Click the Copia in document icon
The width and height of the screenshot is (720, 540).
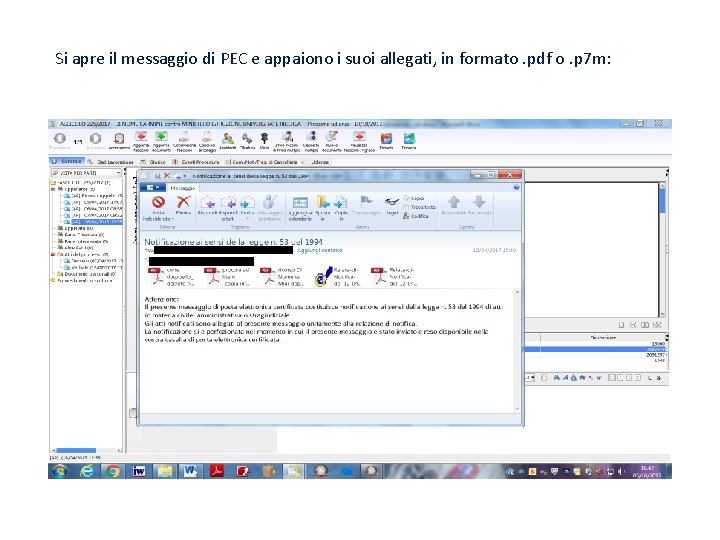tap(341, 202)
